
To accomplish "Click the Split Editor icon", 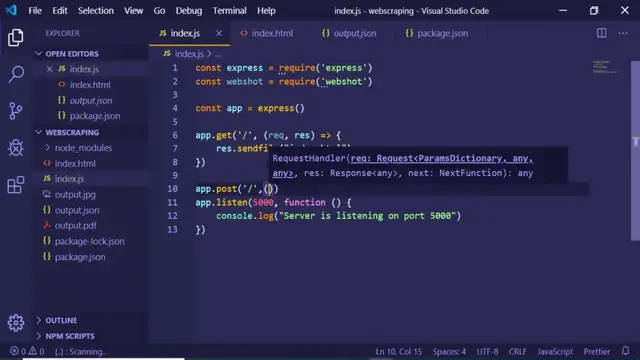I will tap(601, 33).
